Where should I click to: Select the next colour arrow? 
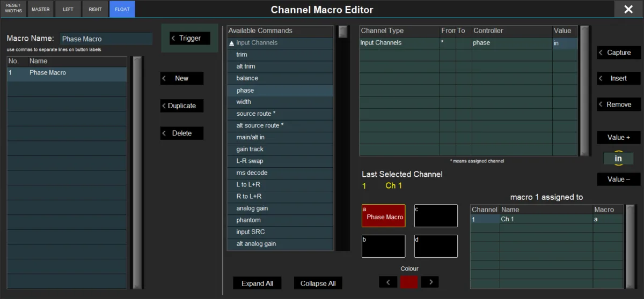pyautogui.click(x=430, y=282)
